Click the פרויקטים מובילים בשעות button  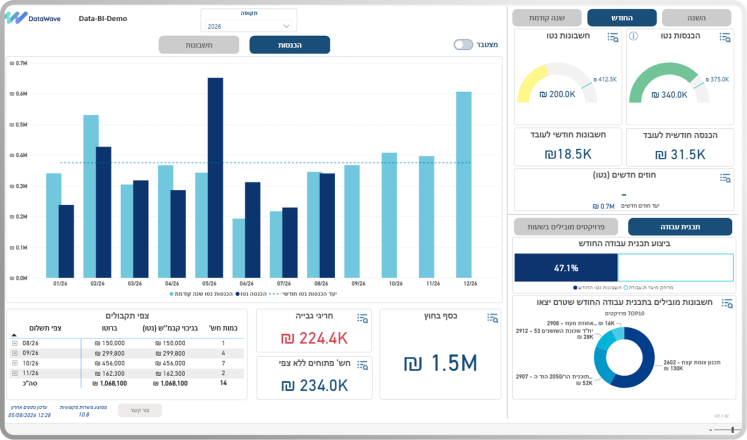[x=565, y=227]
